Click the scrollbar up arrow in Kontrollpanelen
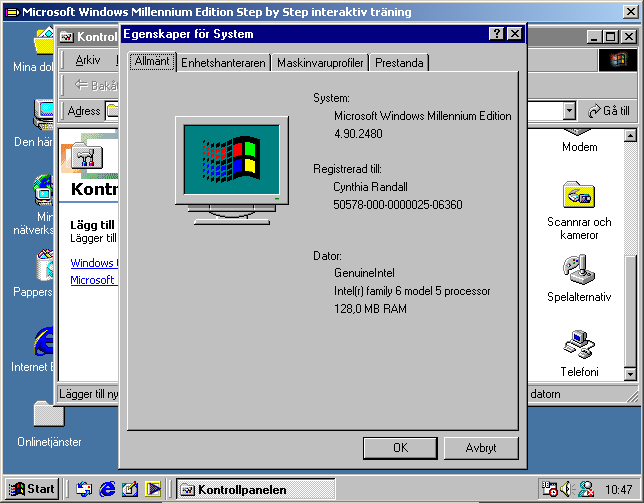This screenshot has height=503, width=644. (x=630, y=135)
